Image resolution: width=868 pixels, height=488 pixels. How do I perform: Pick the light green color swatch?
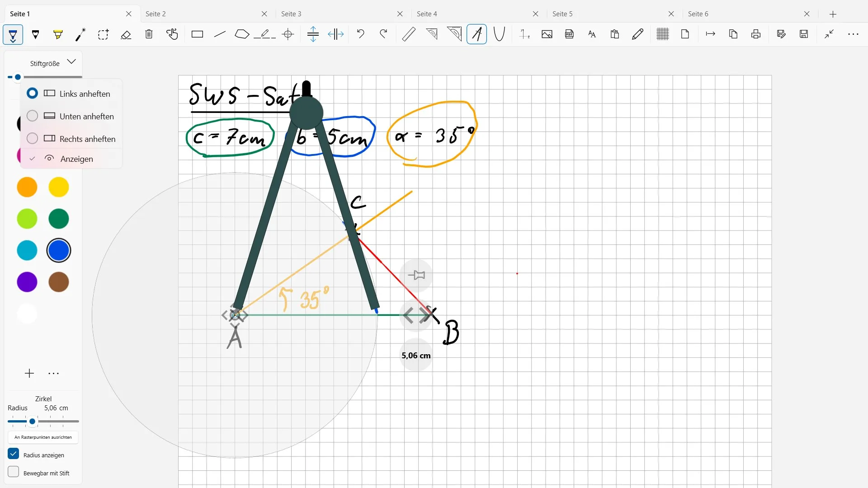[x=27, y=219]
